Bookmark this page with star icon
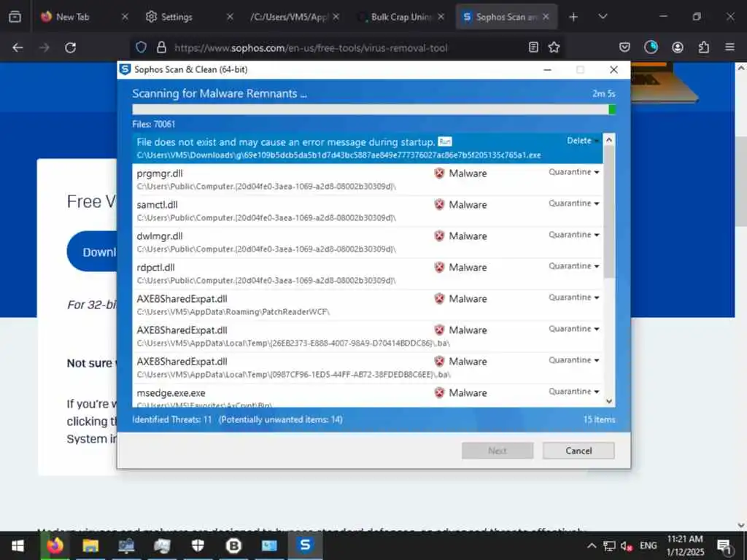747x560 pixels. (554, 47)
